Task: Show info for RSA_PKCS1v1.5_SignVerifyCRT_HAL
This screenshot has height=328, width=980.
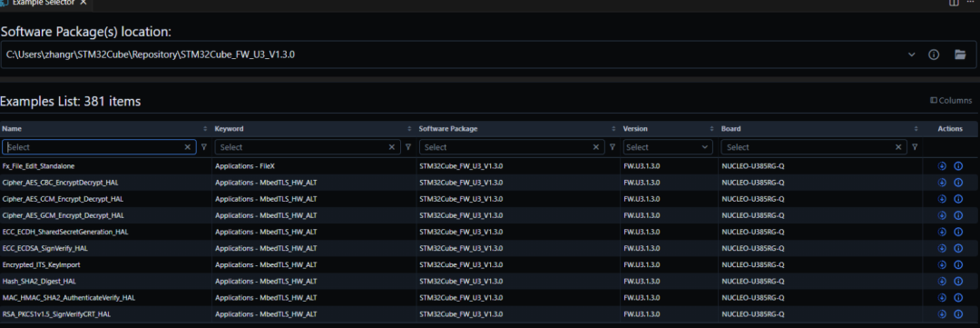Action: pyautogui.click(x=958, y=313)
